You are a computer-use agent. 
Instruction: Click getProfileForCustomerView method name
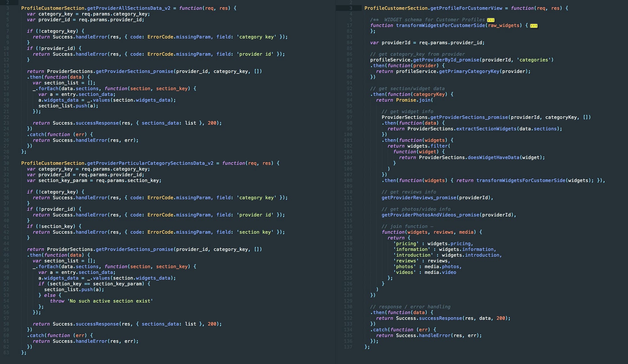(466, 8)
